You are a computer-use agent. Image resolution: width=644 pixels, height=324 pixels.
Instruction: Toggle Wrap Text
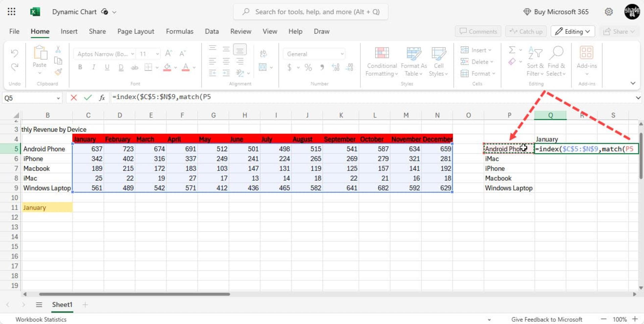point(263,53)
